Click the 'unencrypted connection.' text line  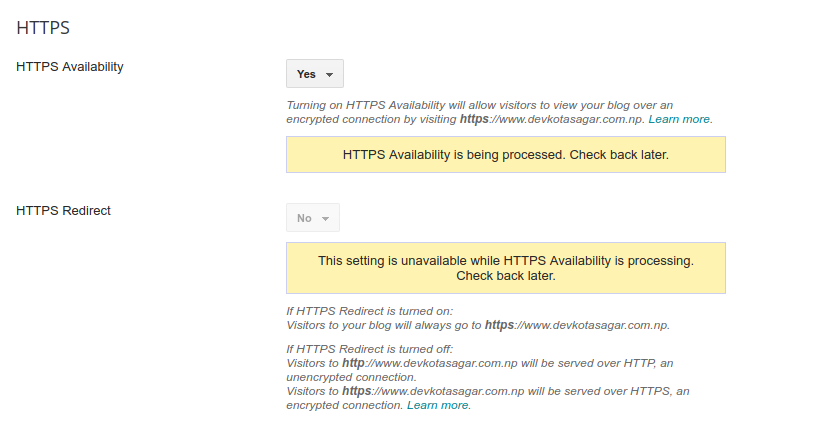point(351,377)
